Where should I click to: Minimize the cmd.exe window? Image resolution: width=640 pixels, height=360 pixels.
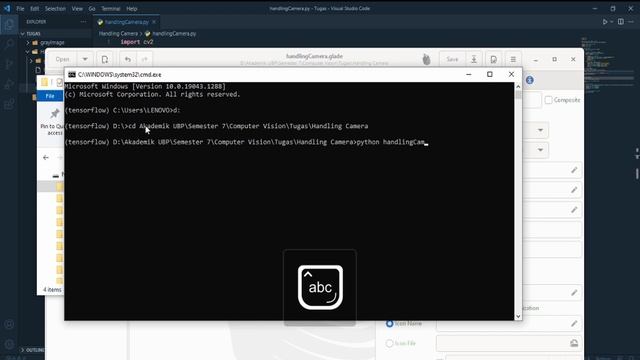coord(469,74)
